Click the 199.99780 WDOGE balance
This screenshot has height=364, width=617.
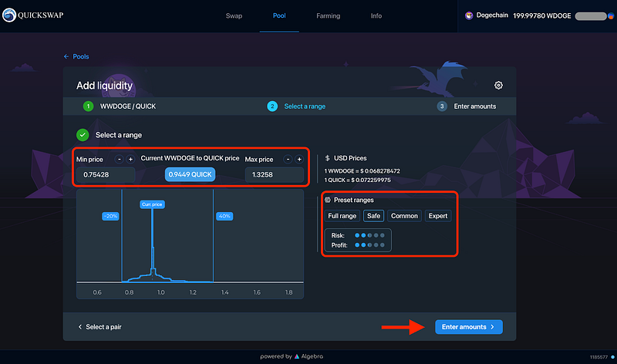[542, 15]
